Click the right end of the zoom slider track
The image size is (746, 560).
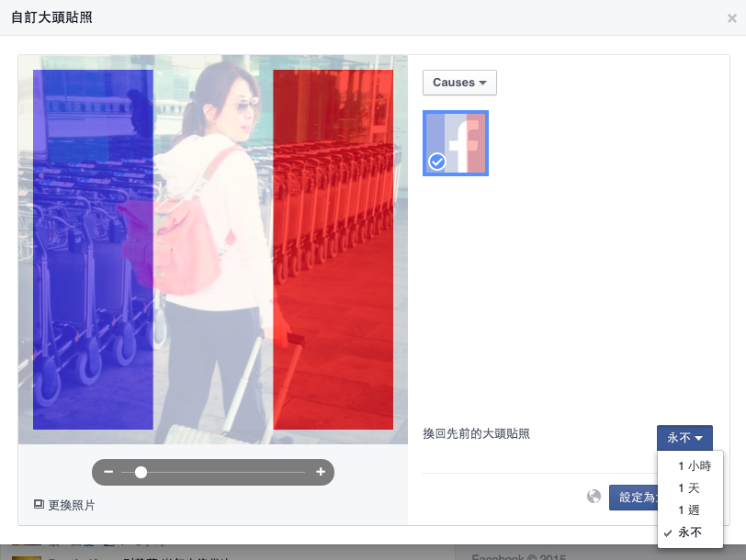pyautogui.click(x=303, y=472)
